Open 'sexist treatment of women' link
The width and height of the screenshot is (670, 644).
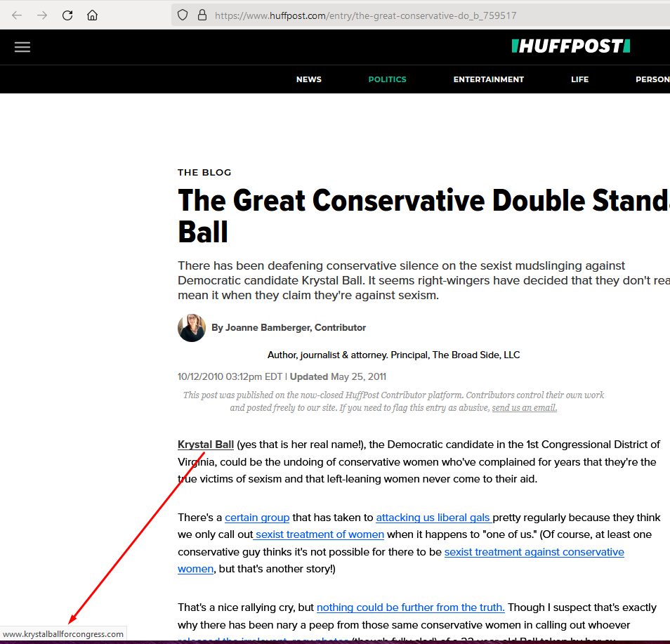(x=319, y=534)
